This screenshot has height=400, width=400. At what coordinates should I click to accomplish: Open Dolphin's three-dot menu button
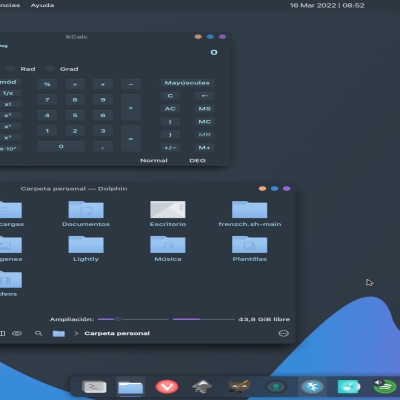(x=284, y=333)
